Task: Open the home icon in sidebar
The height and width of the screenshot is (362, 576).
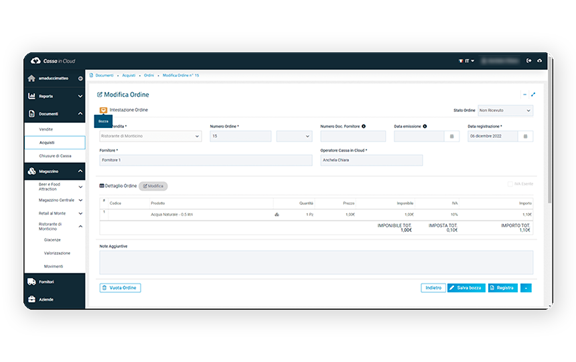Action: [x=32, y=78]
